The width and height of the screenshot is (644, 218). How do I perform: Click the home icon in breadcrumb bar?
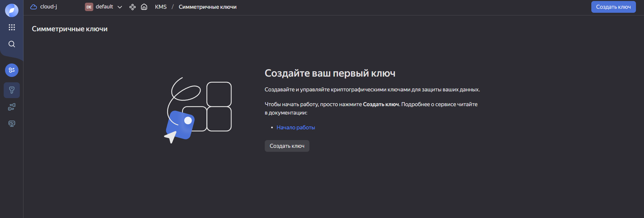tap(144, 7)
